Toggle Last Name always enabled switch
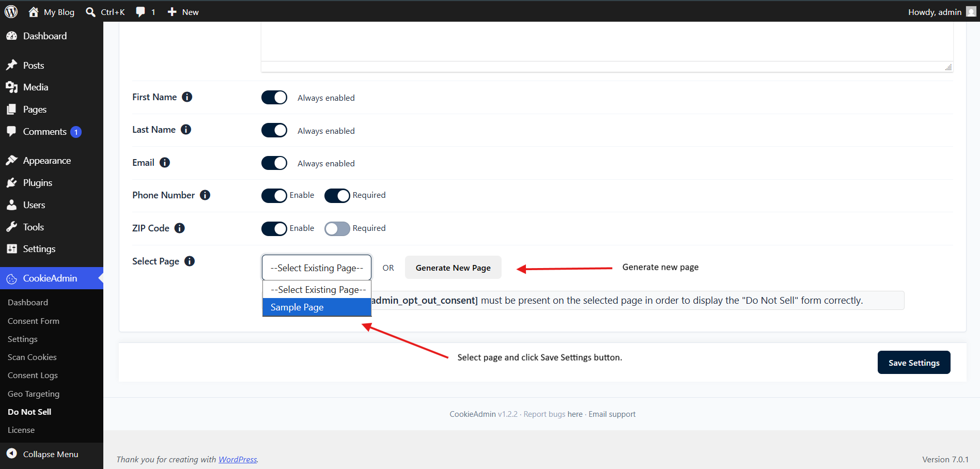This screenshot has height=469, width=980. 274,130
